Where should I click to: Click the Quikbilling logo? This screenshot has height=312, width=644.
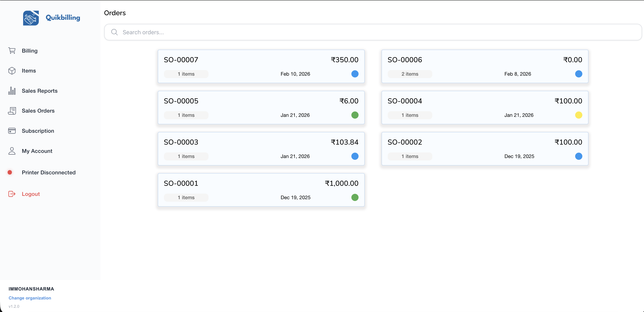[x=31, y=18]
